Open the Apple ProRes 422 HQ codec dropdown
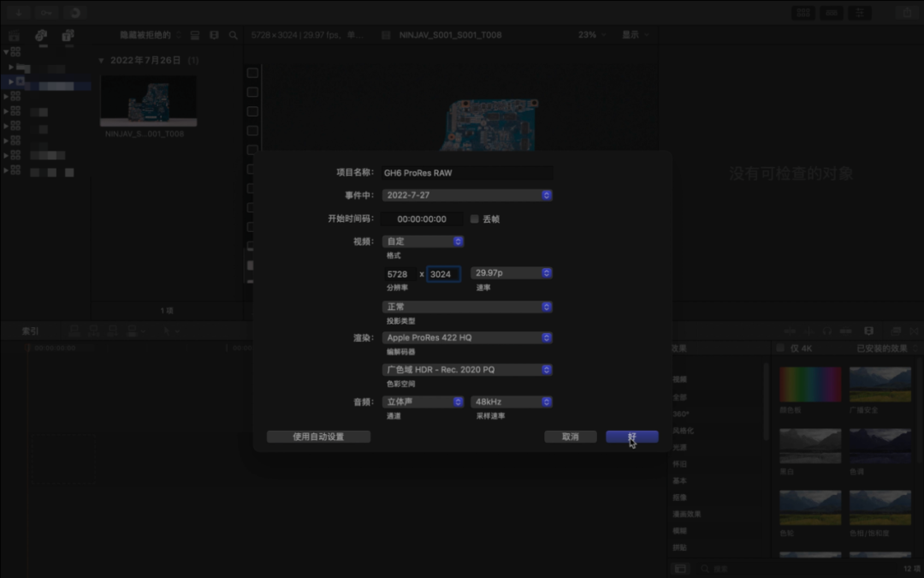This screenshot has height=578, width=924. click(467, 337)
